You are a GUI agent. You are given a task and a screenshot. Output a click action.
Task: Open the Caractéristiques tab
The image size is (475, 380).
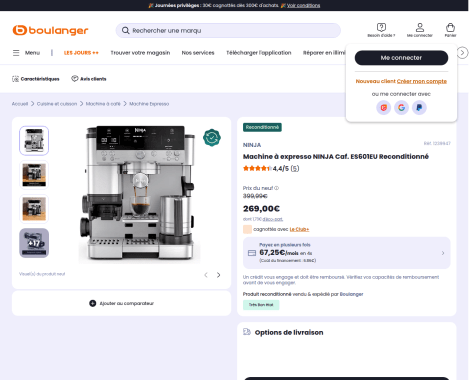(x=36, y=79)
